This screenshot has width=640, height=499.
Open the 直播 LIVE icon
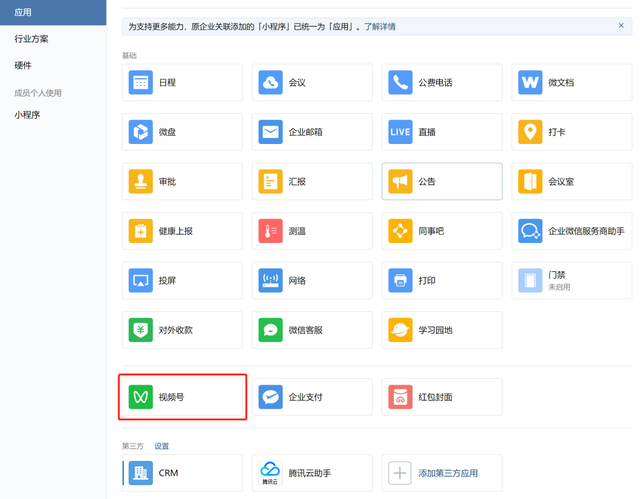tap(400, 132)
